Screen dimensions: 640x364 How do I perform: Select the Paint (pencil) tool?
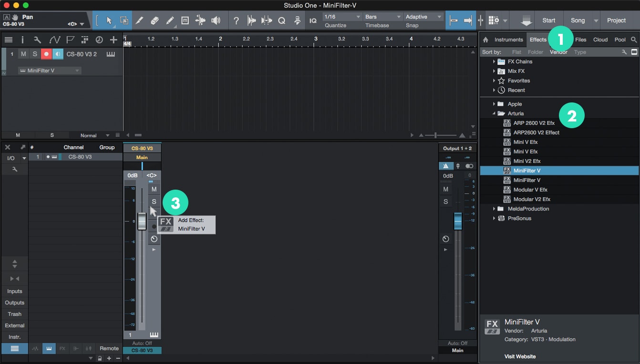point(170,20)
